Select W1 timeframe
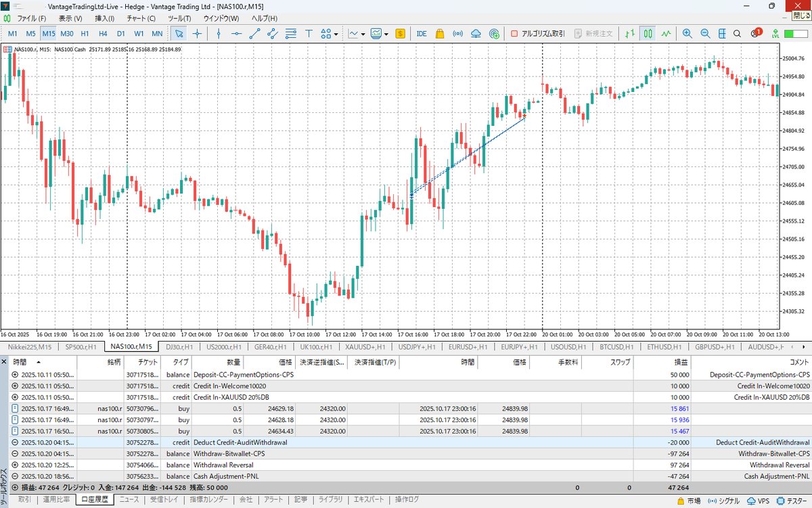This screenshot has height=508, width=812. tap(139, 33)
